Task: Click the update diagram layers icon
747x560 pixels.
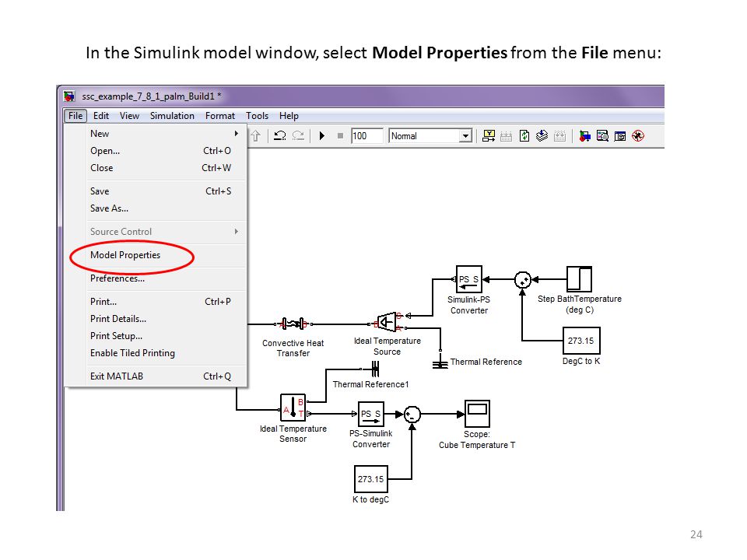Action: (x=542, y=136)
